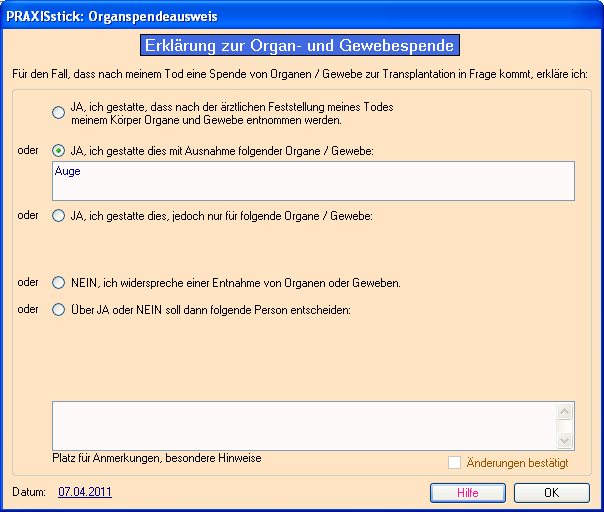
Task: Select option letting another person decide
Action: [x=59, y=310]
